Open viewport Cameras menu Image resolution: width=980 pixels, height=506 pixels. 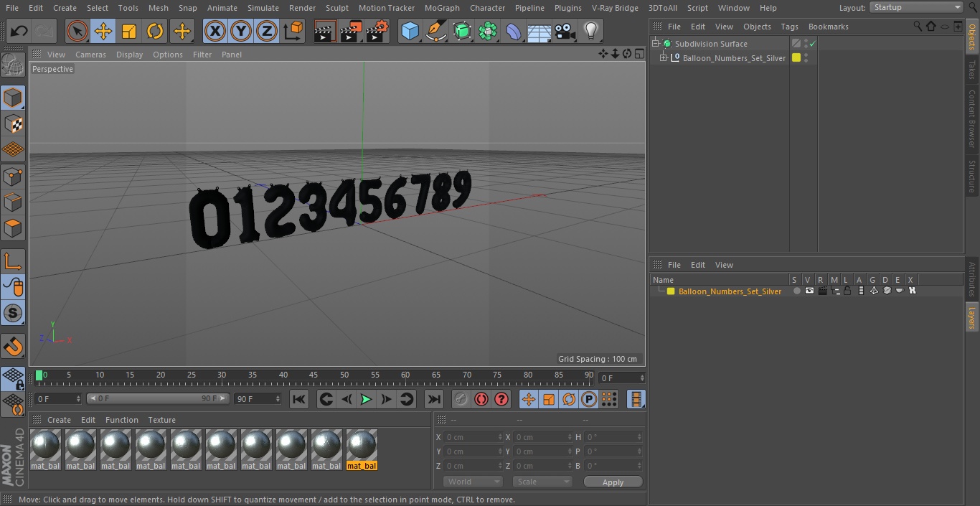pos(90,55)
